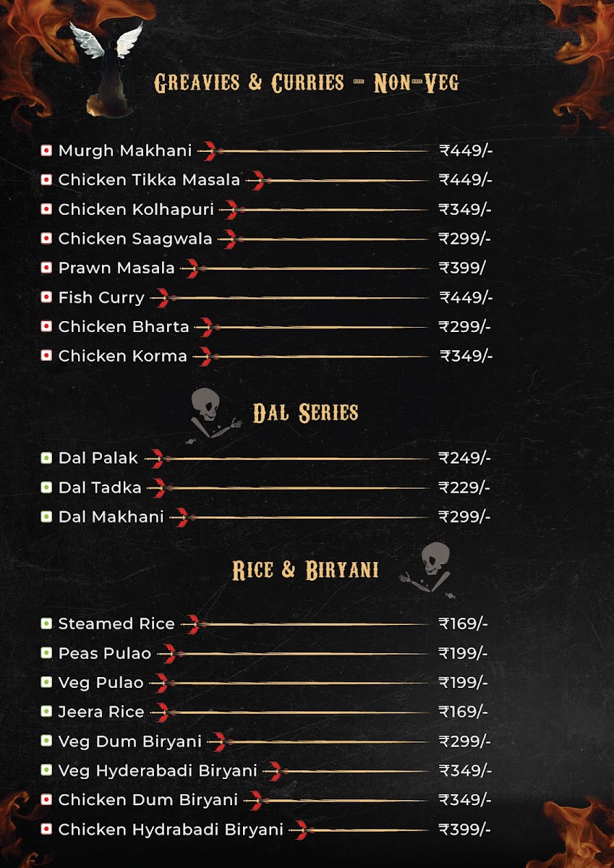Click the non-veg icon beside Chicken Dum Biryani
This screenshot has height=868, width=614.
coord(46,800)
